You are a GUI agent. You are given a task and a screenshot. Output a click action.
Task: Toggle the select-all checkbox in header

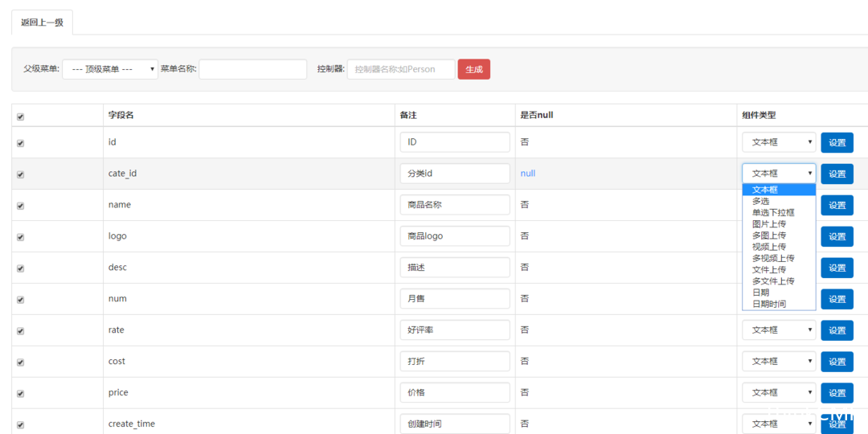pos(20,117)
